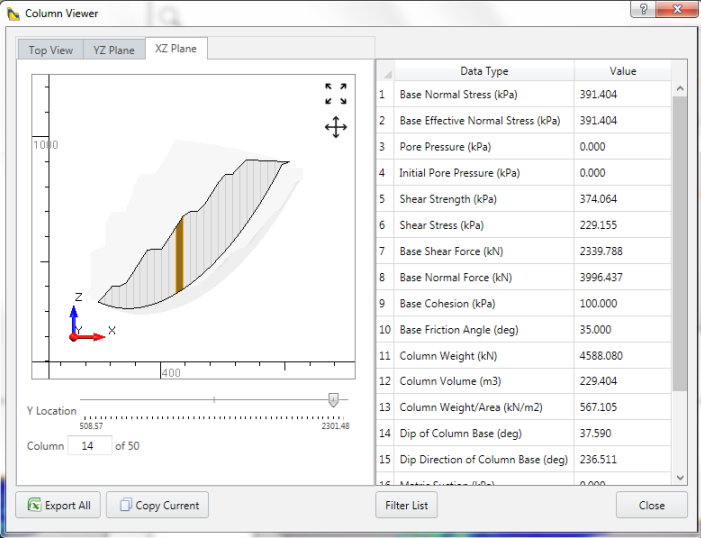
Task: Click the pan arrows icon in viewer
Action: [x=336, y=127]
